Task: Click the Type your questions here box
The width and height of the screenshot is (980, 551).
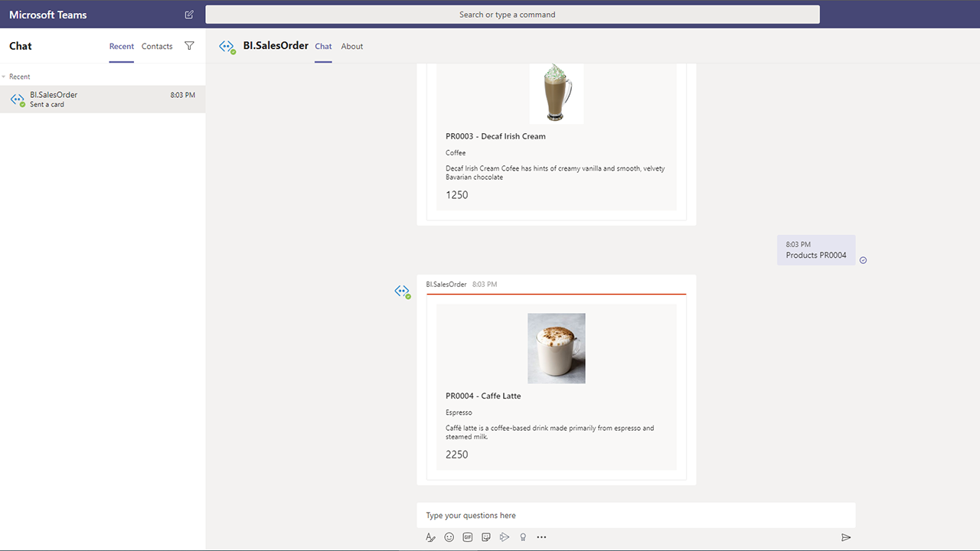Action: [x=635, y=515]
